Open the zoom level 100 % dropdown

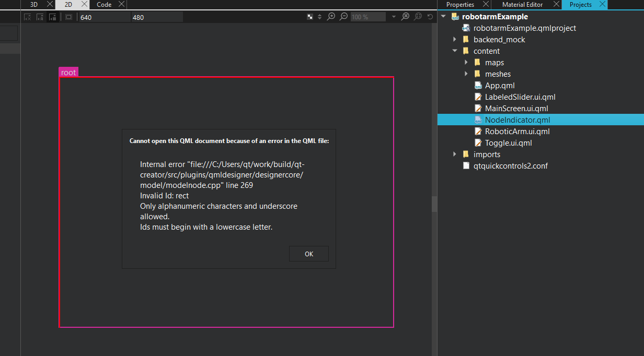394,17
